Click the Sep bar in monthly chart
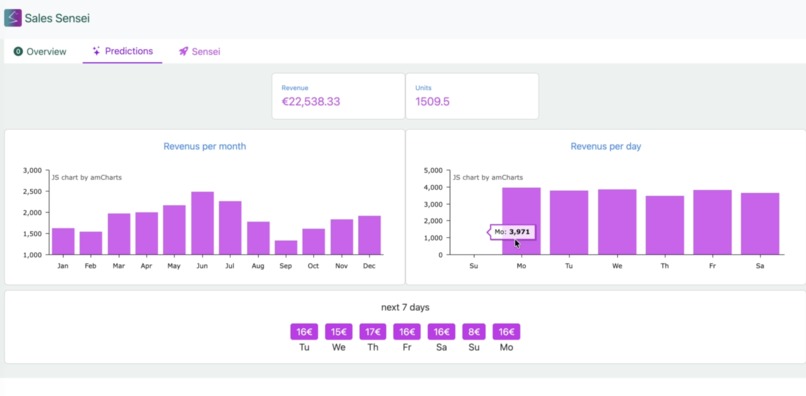Screen dimensions: 806x396 (286, 247)
